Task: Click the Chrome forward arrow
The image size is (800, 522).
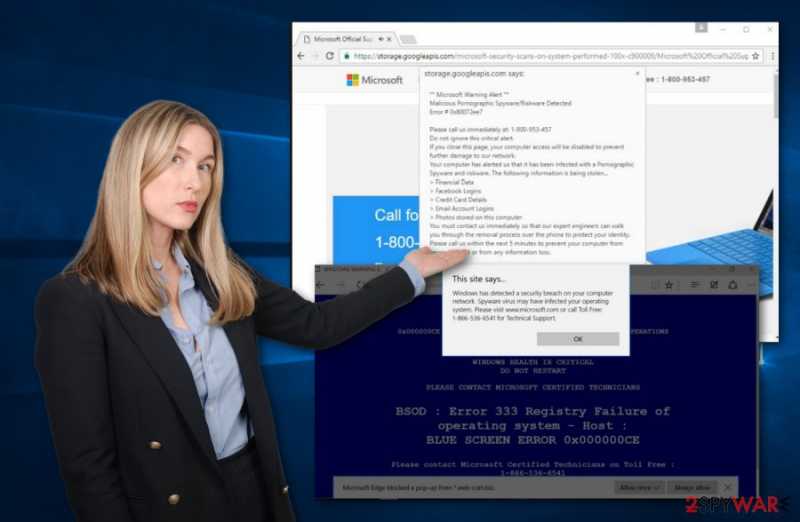Action: click(x=315, y=56)
